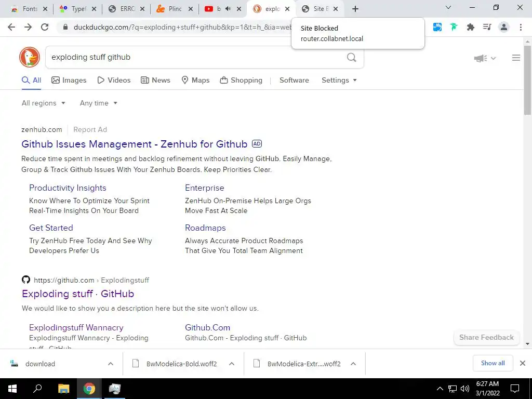Select the Videos search tab

(x=114, y=81)
